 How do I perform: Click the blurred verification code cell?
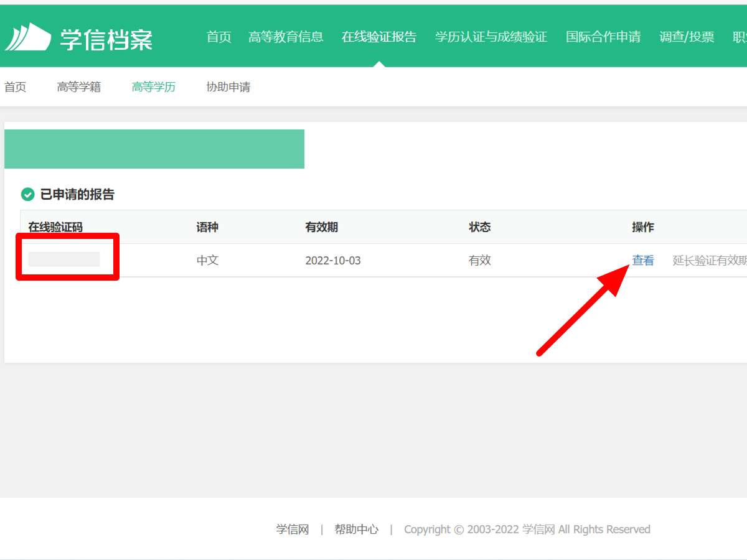pos(64,259)
